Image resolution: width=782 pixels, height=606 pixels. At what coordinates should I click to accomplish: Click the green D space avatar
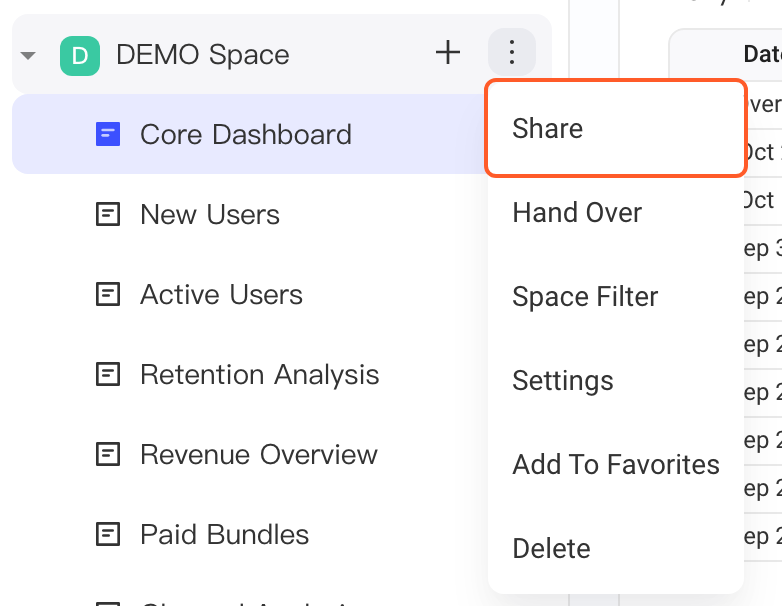click(80, 55)
